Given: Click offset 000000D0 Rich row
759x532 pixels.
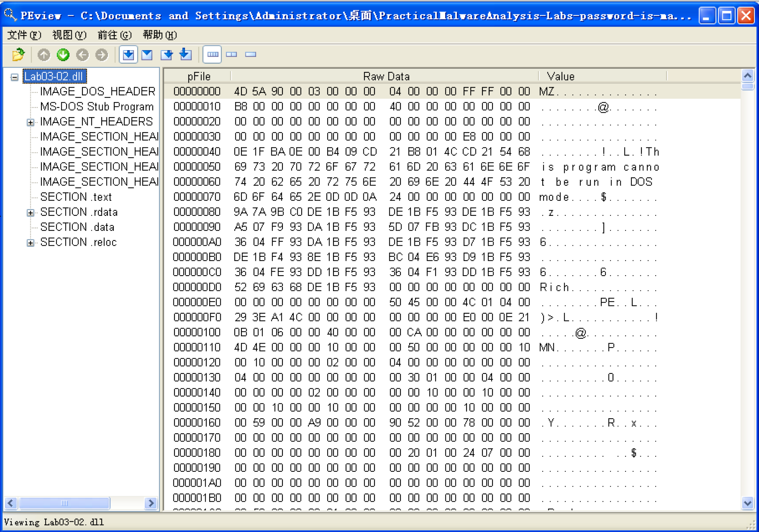Looking at the screenshot, I should click(x=453, y=287).
